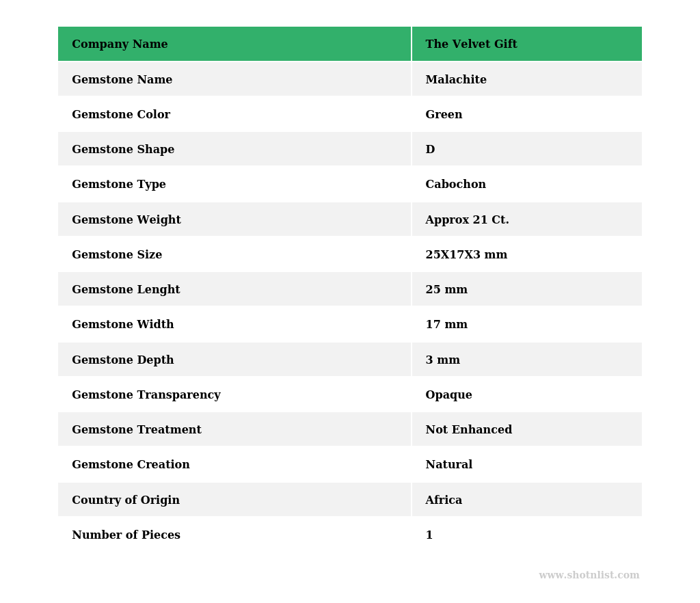
Task: Select the Gemstone Color label
Action: pyautogui.click(x=121, y=115)
